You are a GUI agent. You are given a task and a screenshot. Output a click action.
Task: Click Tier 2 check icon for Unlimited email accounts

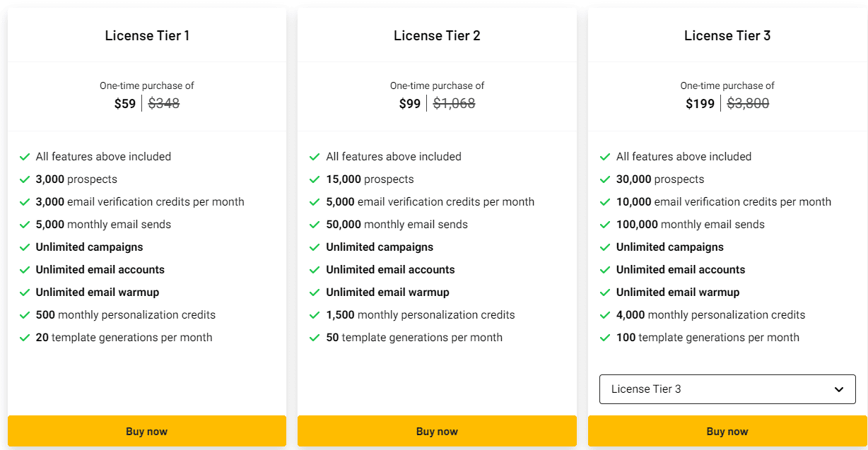tap(315, 270)
